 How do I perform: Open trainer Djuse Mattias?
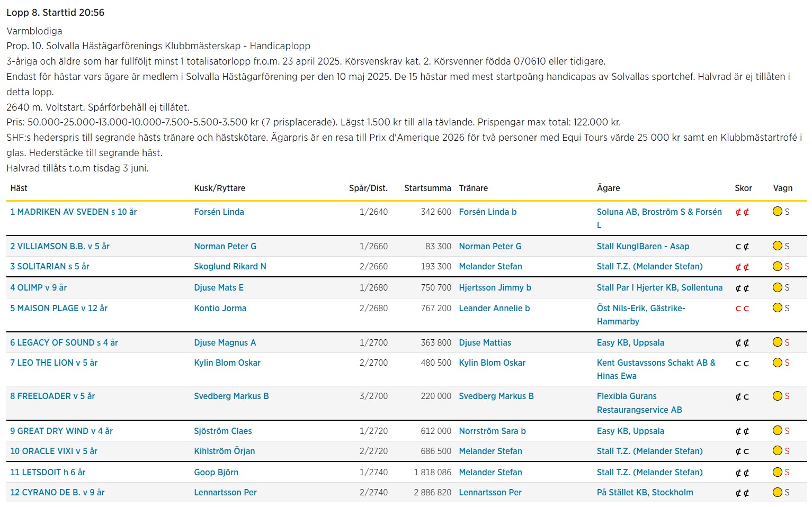[x=485, y=342]
